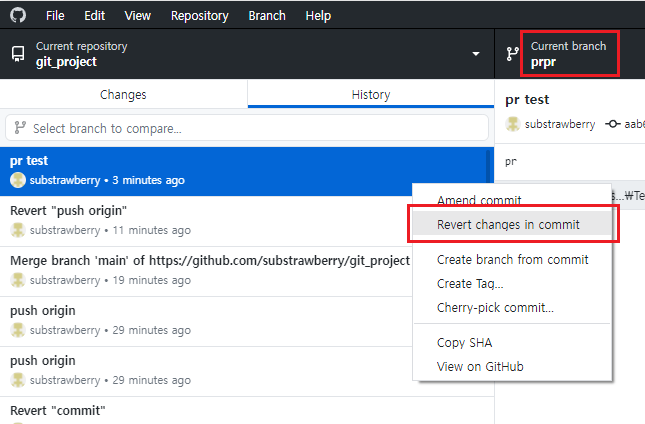This screenshot has width=645, height=424.
Task: Click the avatar on the pr test commit
Action: [18, 180]
